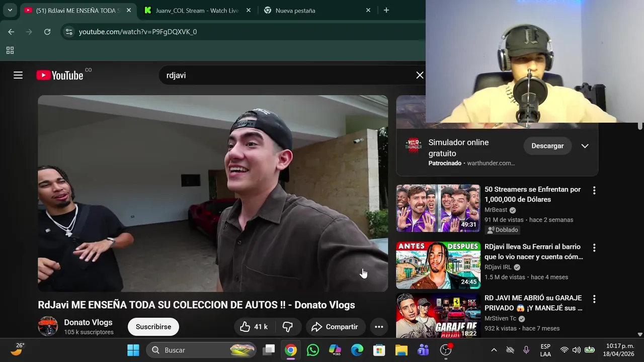Screen dimensions: 644x362
Task: Open the MrBeast 50 Streamers thumbnail
Action: (x=438, y=208)
